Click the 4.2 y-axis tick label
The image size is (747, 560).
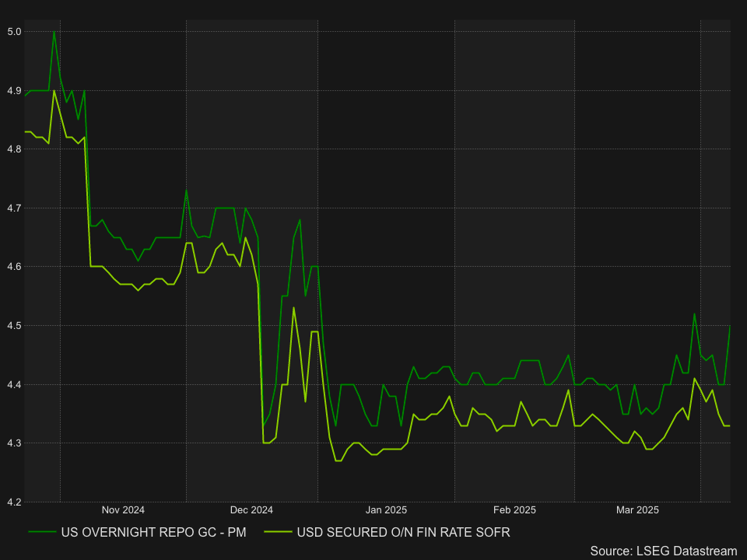[x=13, y=502]
